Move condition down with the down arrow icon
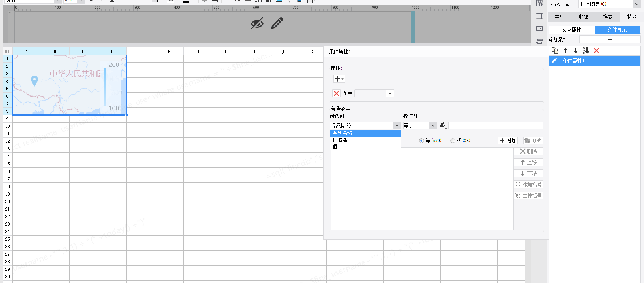Viewport: 644px width, 283px height. pos(575,51)
